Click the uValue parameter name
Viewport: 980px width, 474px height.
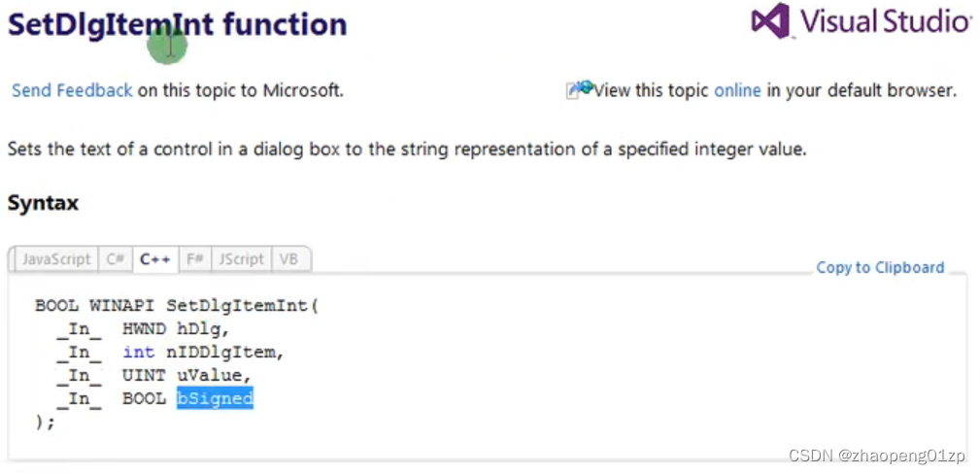click(x=209, y=375)
